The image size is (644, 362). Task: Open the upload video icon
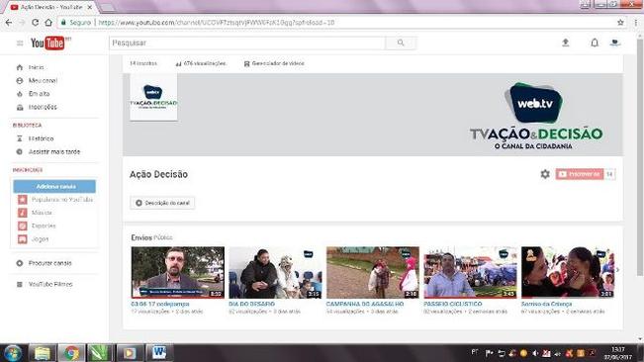pyautogui.click(x=566, y=43)
